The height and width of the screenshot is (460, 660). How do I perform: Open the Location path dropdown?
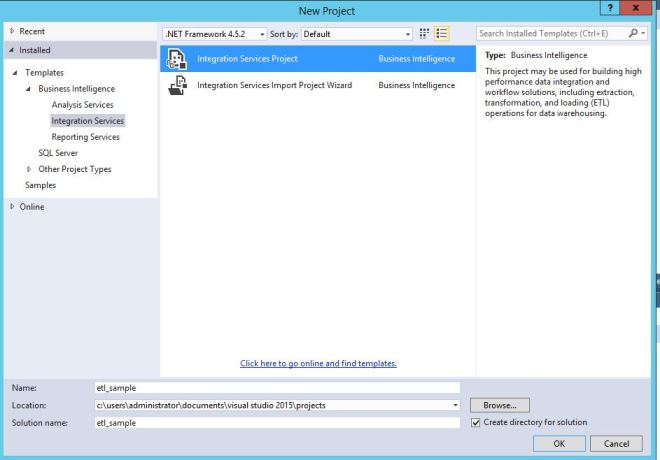pos(455,405)
